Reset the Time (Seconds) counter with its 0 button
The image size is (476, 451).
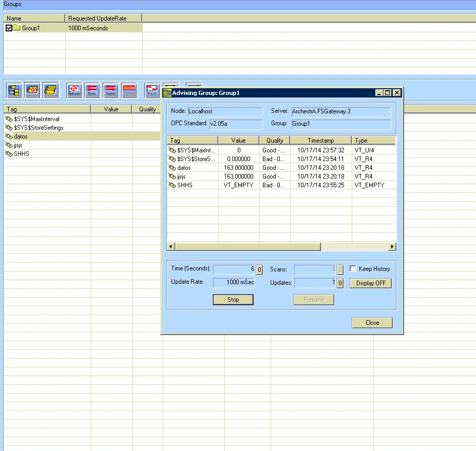(x=259, y=270)
